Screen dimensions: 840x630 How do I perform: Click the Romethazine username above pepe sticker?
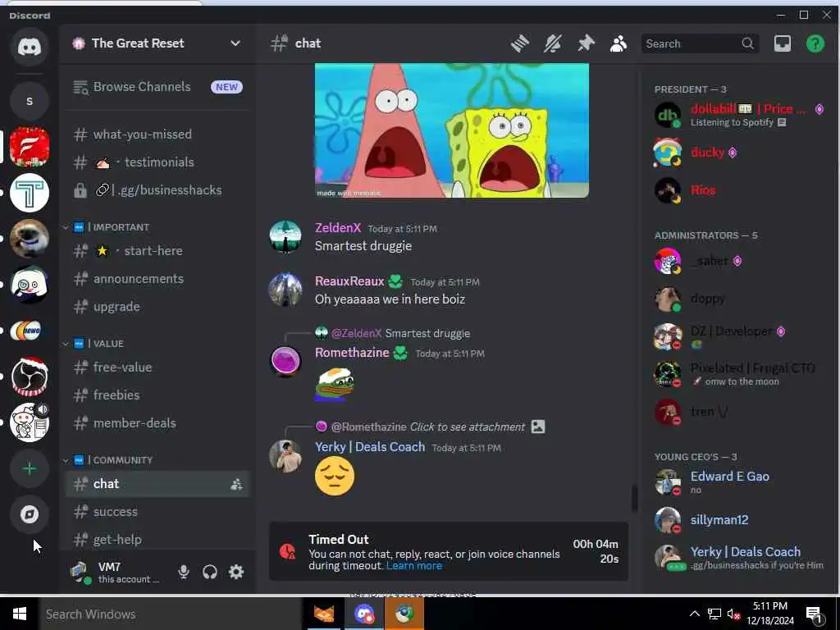click(x=352, y=353)
